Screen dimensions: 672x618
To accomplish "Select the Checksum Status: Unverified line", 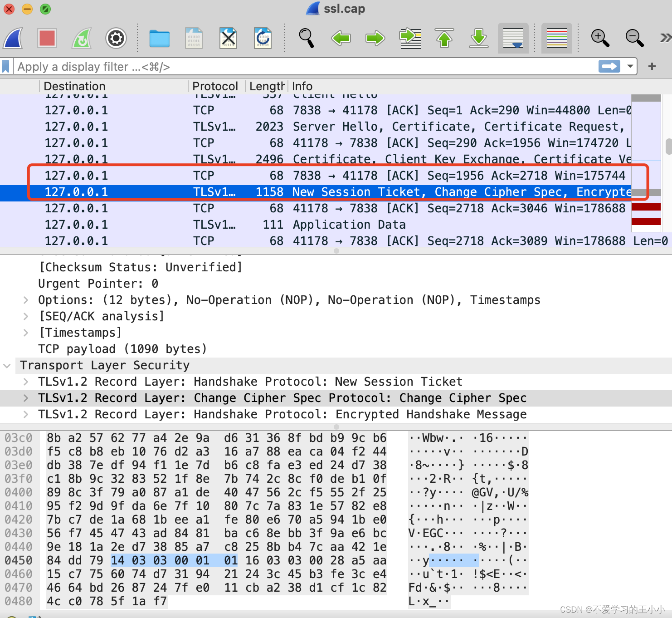I will [x=141, y=267].
